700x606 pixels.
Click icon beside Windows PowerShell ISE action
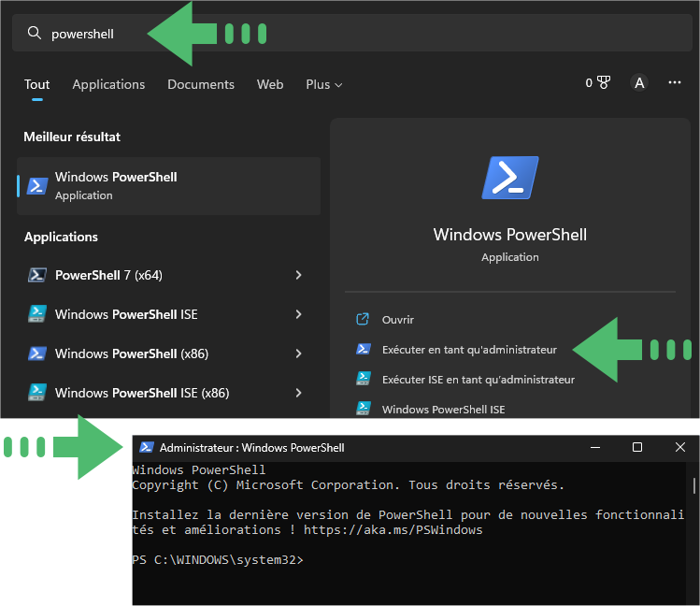pyautogui.click(x=364, y=408)
